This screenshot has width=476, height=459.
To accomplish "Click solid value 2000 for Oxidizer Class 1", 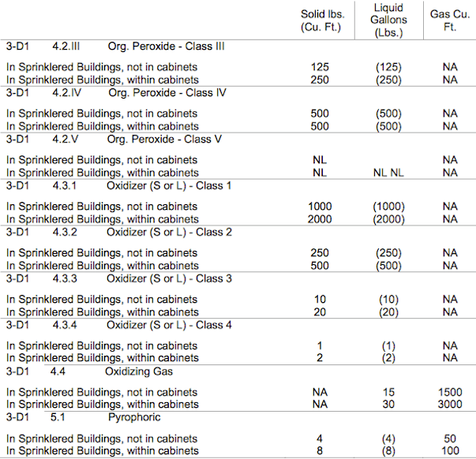I will 320,219.
